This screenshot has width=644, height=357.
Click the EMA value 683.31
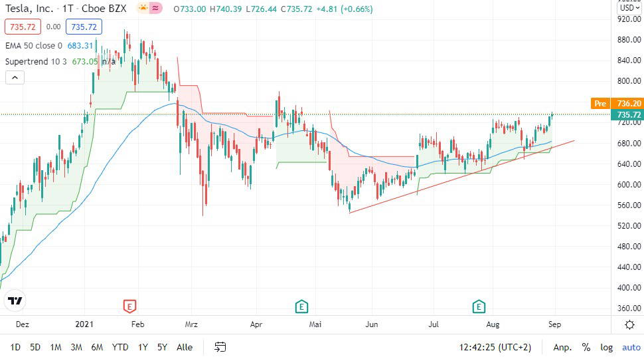(x=80, y=46)
